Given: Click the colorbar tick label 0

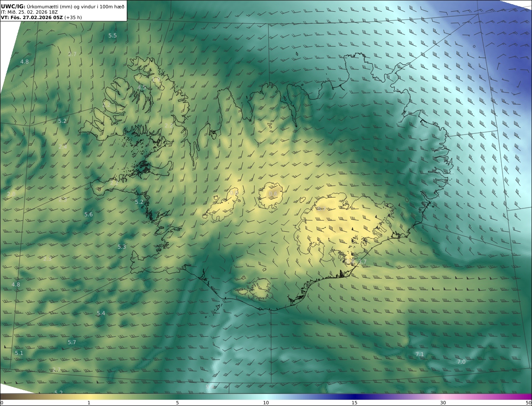Looking at the screenshot, I should [2, 403].
